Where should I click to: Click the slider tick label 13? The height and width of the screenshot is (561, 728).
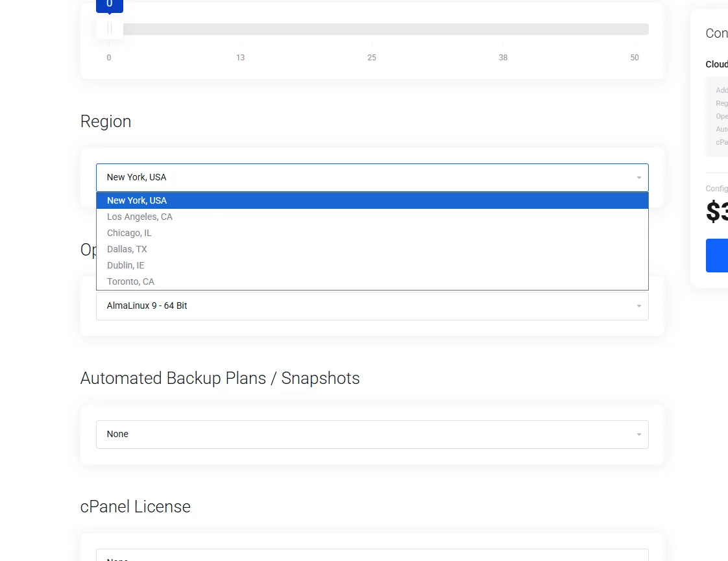[x=240, y=58]
